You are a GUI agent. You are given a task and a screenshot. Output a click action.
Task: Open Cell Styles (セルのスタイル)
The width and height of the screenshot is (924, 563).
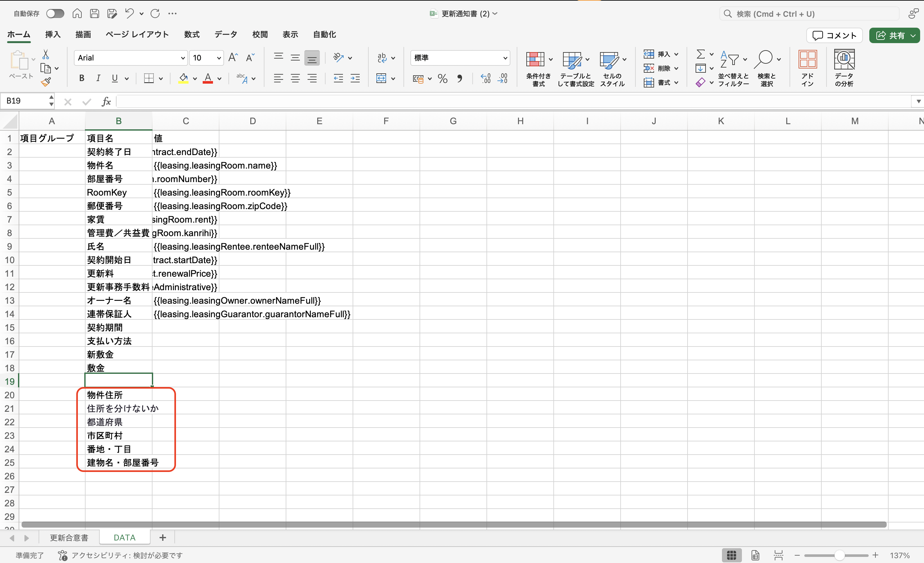click(x=612, y=69)
